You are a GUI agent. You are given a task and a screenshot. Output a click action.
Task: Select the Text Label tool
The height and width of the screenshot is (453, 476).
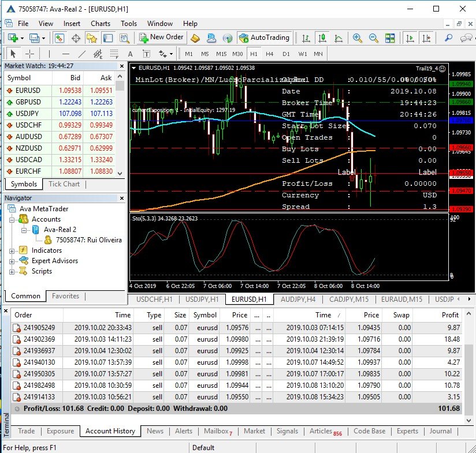pyautogui.click(x=146, y=54)
